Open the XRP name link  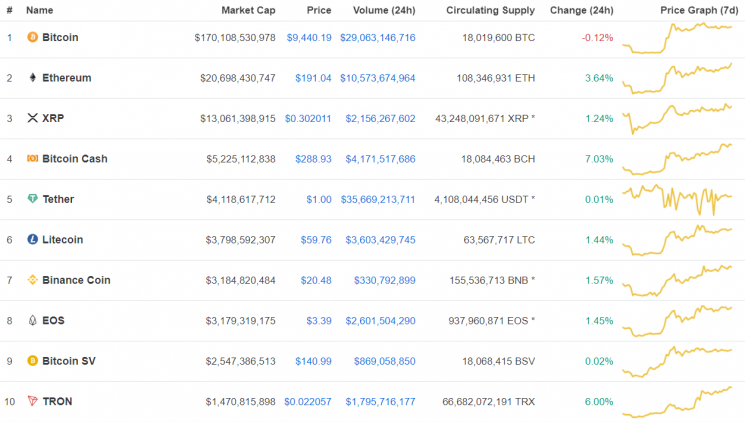(53, 118)
